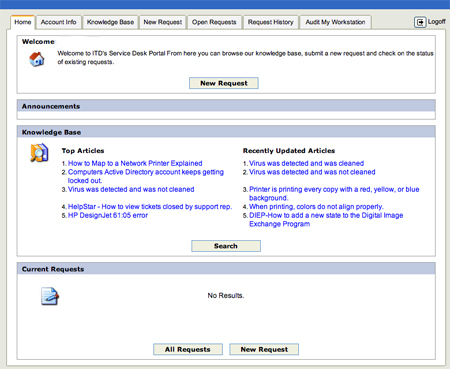Go to the Open Requests tab
This screenshot has width=450, height=369.
pos(214,22)
